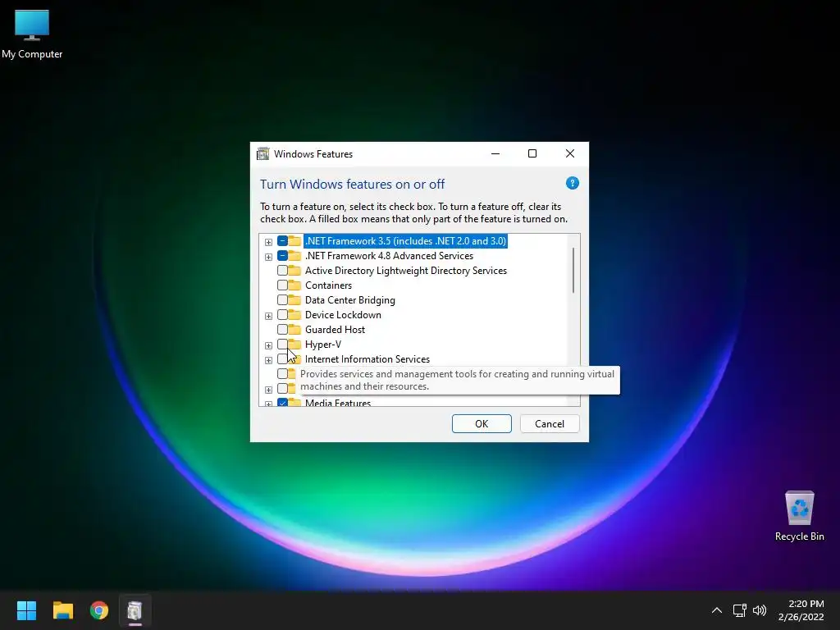Image resolution: width=840 pixels, height=630 pixels.
Task: Expand the Internet Information Services node
Action: pos(268,360)
